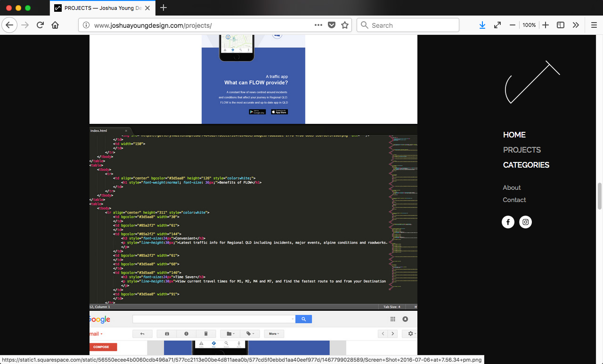Reload the current page
This screenshot has height=364, width=603.
pos(41,25)
